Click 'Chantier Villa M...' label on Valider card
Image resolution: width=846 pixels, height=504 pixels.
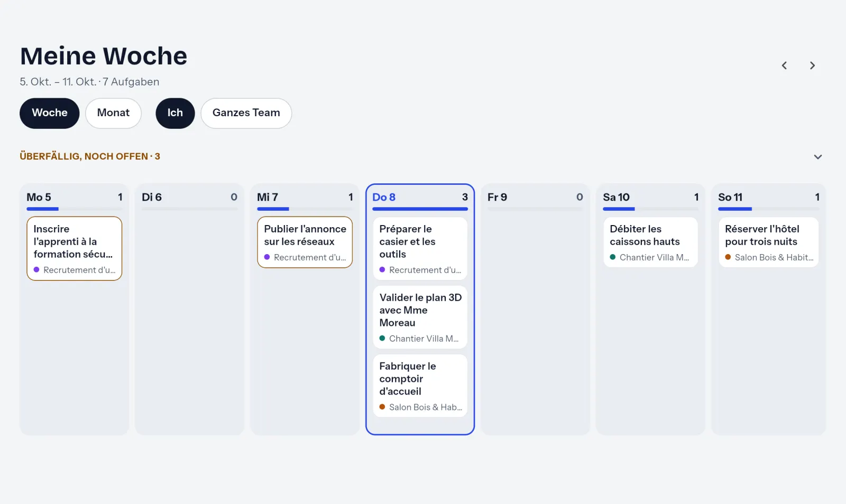point(424,339)
